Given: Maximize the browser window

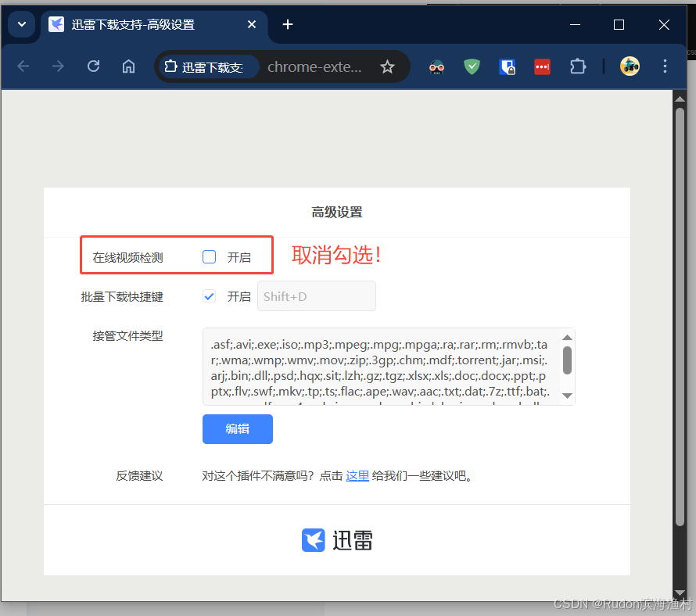Looking at the screenshot, I should point(619,24).
